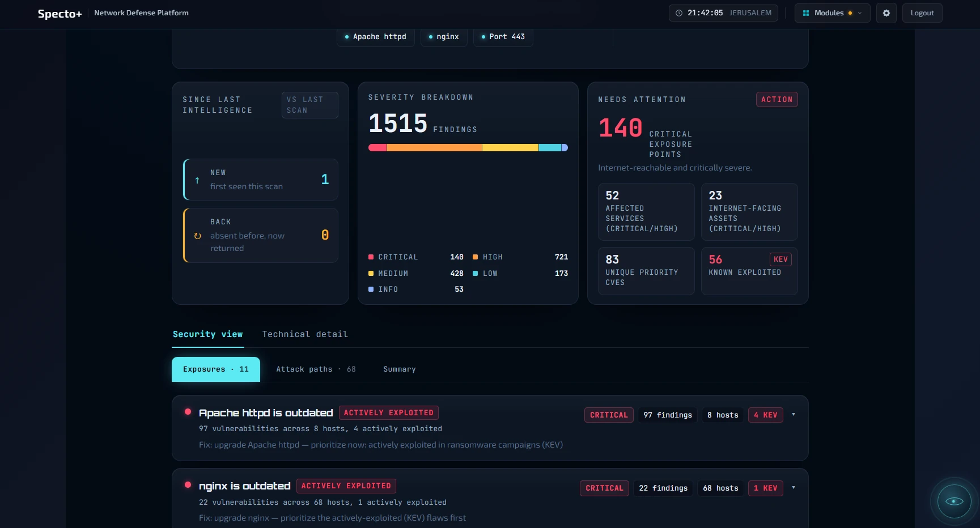Click the 4 KEV badge on Apache row
This screenshot has width=980, height=528.
(766, 415)
